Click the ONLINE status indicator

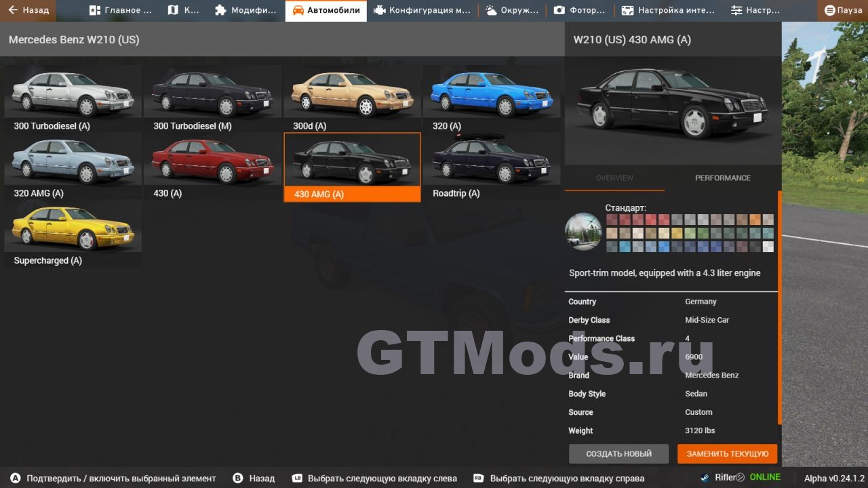(x=765, y=477)
